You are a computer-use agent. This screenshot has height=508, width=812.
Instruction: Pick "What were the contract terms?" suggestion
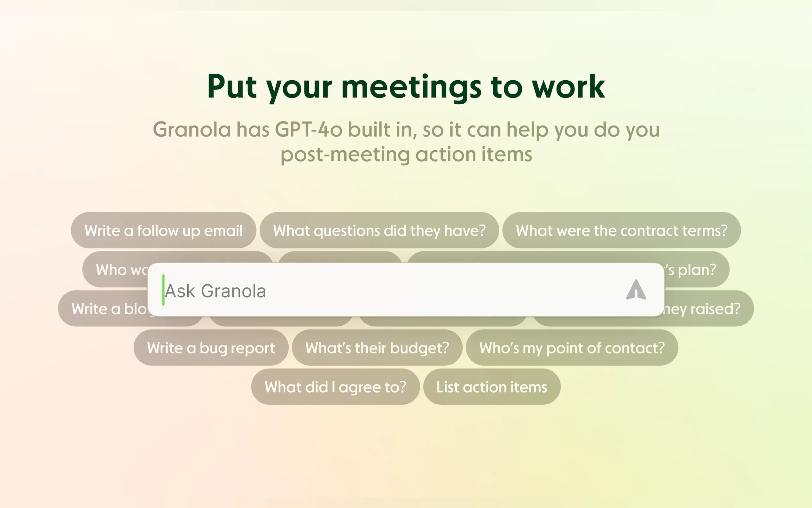(x=621, y=230)
